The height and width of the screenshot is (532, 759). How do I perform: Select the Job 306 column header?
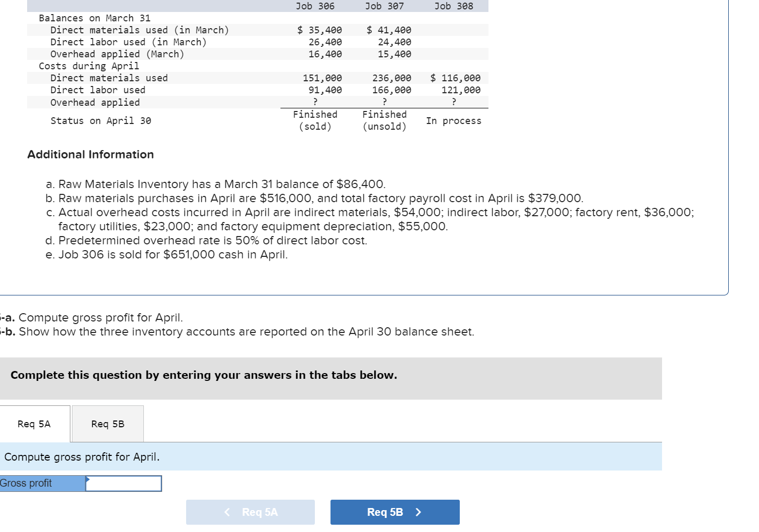(315, 6)
